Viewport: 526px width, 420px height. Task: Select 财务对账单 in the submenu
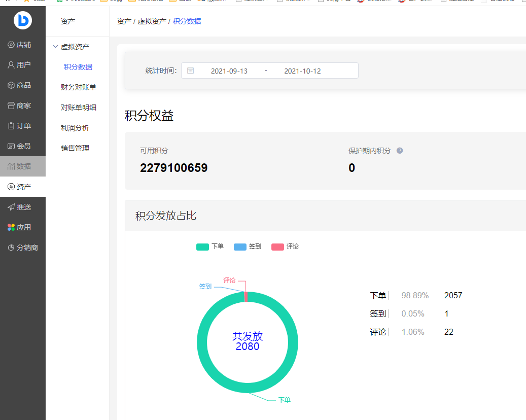click(78, 87)
